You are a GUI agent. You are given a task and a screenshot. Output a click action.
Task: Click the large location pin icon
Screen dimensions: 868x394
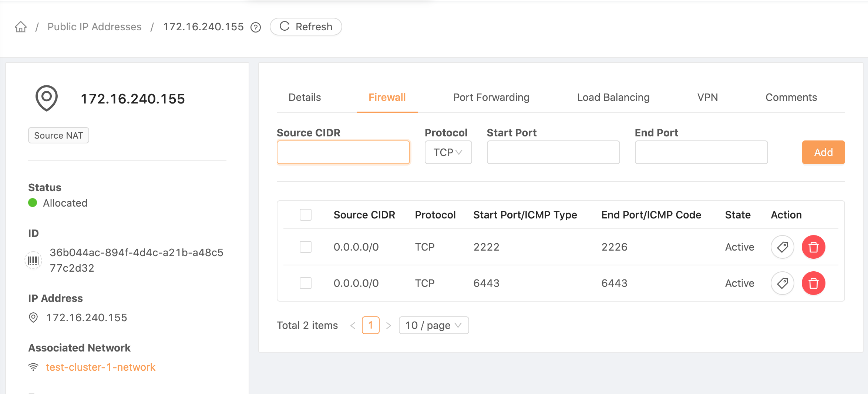pyautogui.click(x=47, y=98)
